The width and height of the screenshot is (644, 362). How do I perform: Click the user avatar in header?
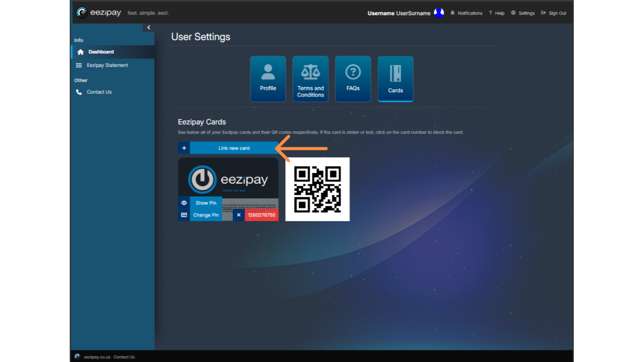click(x=439, y=13)
